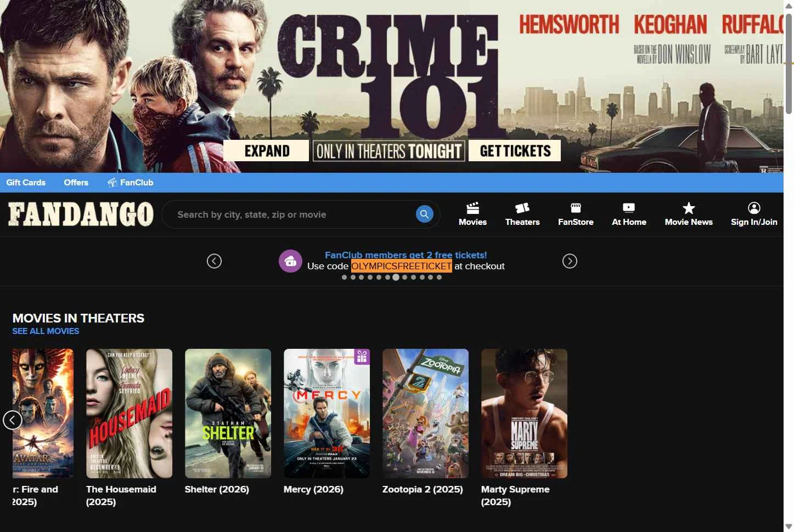The image size is (794, 532).
Task: Open the Theaters ticket icon
Action: coord(522,208)
